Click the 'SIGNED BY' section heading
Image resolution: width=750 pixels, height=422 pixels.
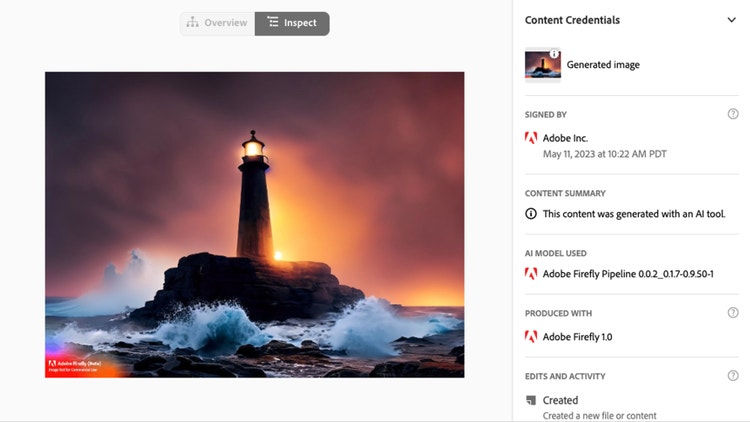[x=545, y=115]
